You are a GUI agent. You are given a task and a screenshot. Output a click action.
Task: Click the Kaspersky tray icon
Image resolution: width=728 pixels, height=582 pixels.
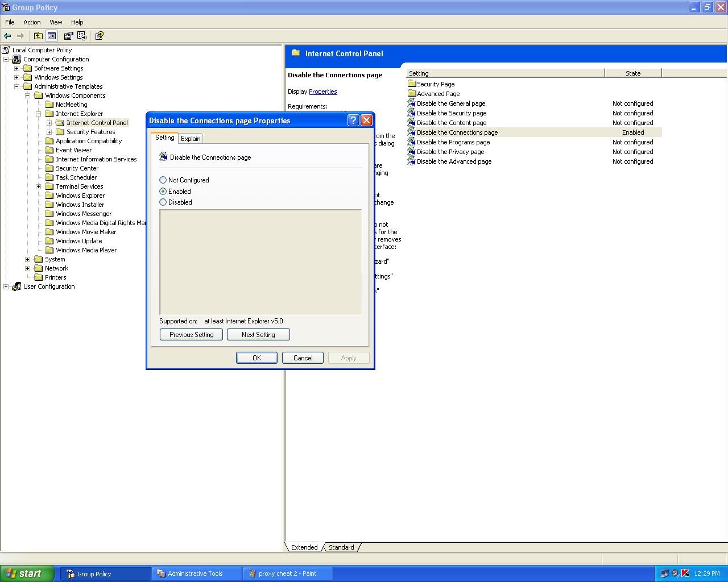[x=685, y=573]
